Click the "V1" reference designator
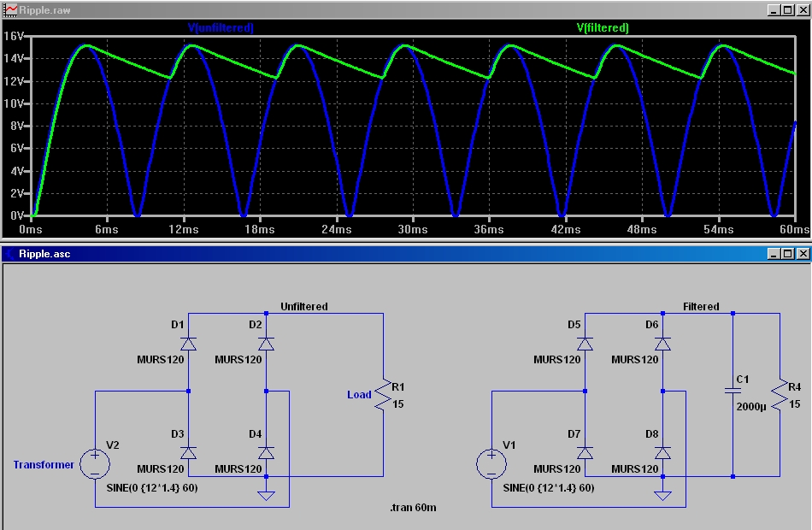The height and width of the screenshot is (530, 812). tap(509, 445)
